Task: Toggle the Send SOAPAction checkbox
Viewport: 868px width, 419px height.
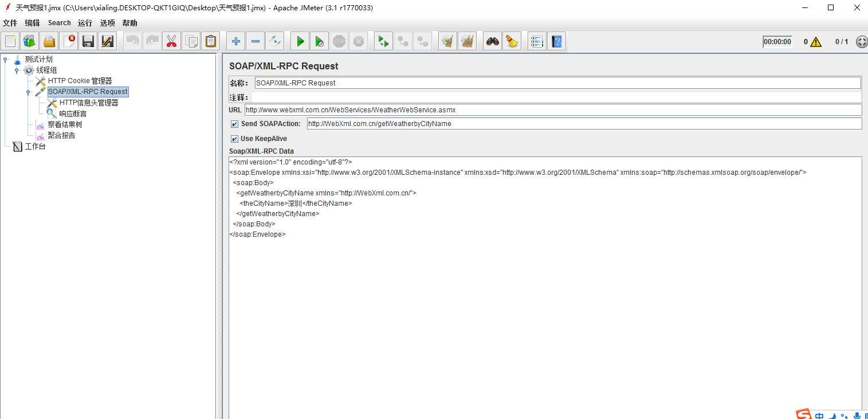Action: click(x=235, y=124)
